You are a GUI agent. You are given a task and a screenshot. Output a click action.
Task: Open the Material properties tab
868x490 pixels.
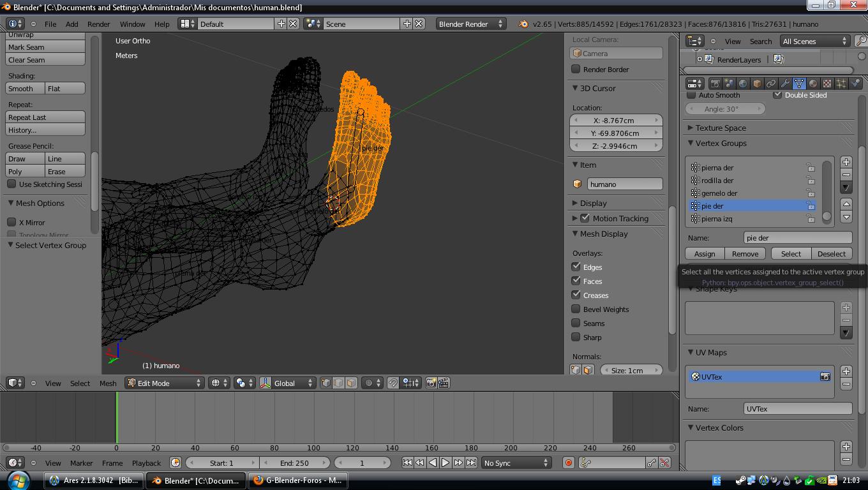(x=813, y=84)
